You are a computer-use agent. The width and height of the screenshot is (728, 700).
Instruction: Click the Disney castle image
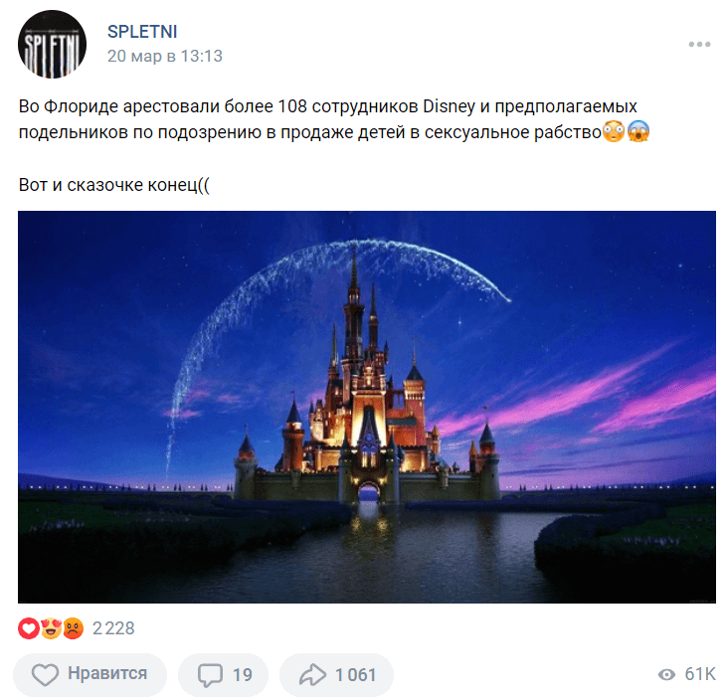pyautogui.click(x=367, y=407)
